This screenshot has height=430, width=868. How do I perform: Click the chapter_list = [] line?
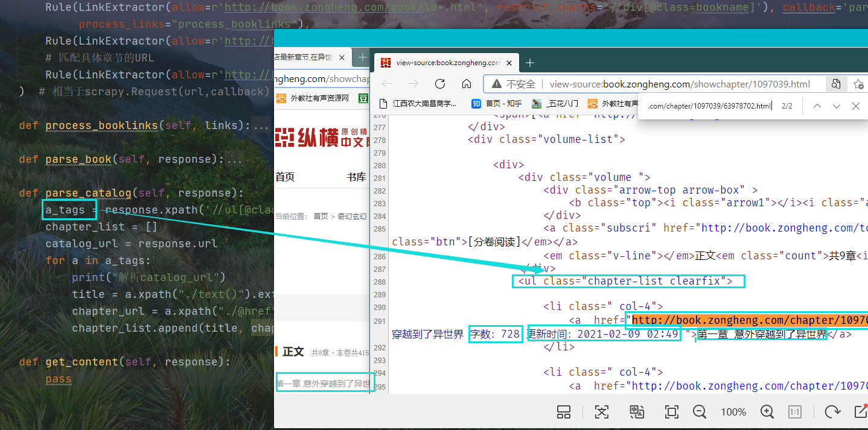tap(101, 227)
